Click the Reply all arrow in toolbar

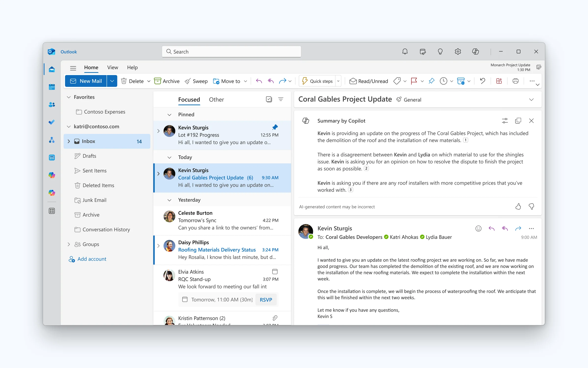(271, 81)
